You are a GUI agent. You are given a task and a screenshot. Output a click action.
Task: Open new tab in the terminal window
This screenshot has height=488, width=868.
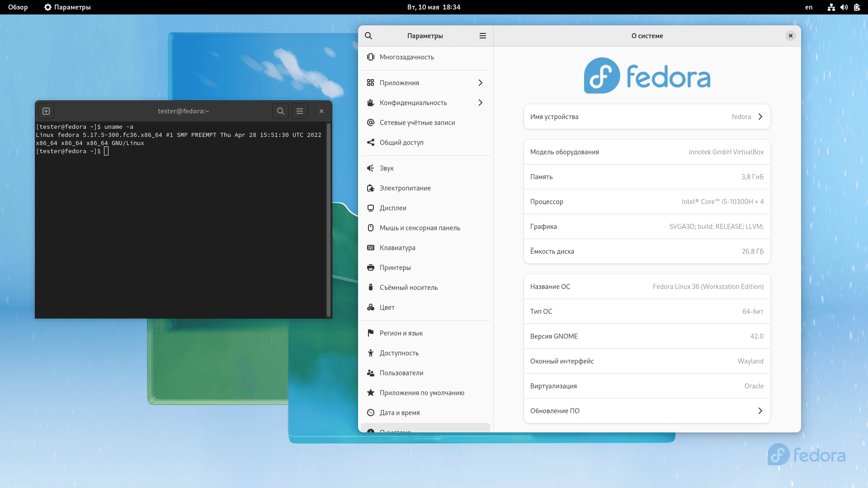point(46,111)
